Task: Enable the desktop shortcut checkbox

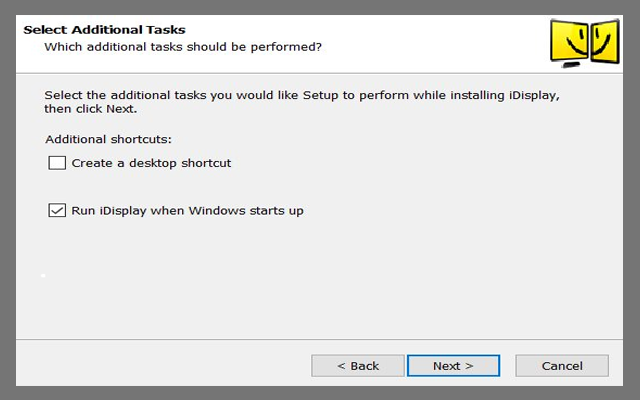Action: [57, 163]
